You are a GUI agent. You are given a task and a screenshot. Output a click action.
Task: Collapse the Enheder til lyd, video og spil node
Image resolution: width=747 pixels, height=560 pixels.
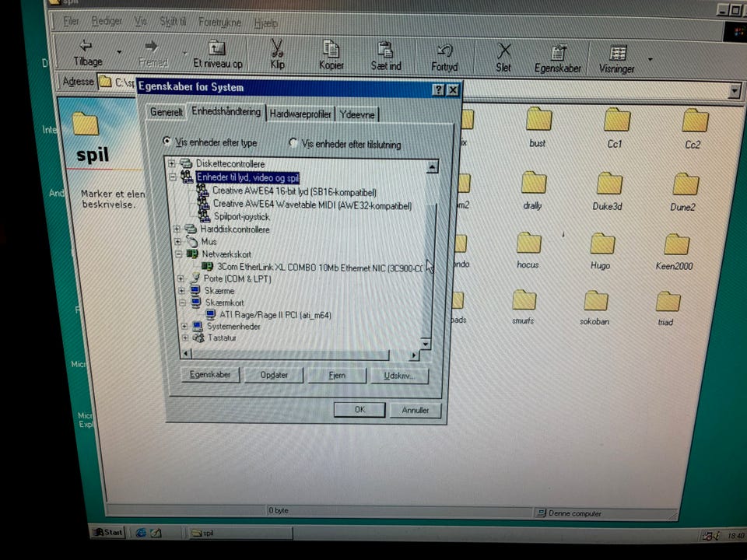173,177
